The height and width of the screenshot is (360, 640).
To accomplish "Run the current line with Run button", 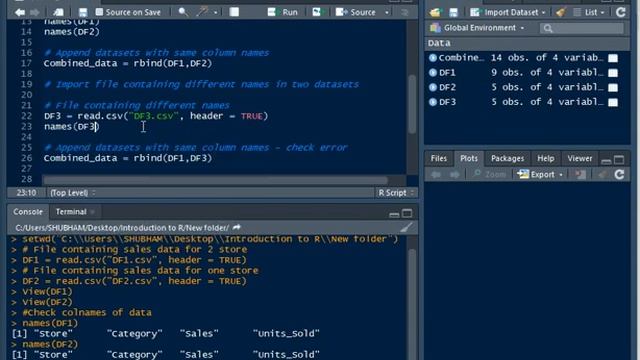I will [x=282, y=12].
